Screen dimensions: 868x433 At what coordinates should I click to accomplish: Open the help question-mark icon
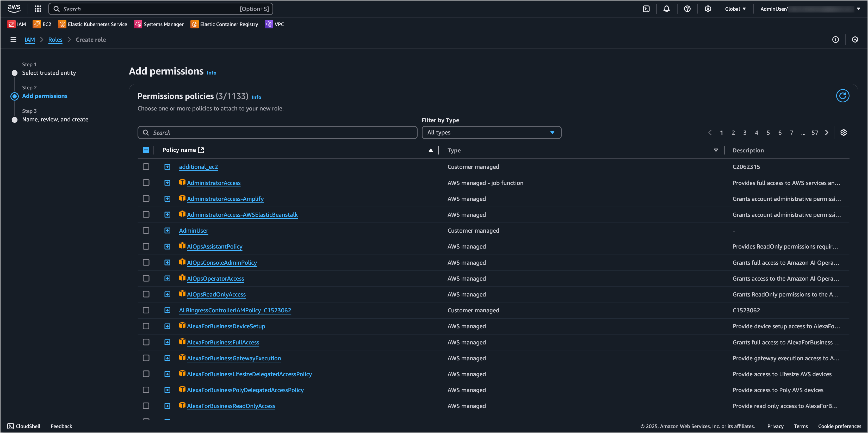(687, 9)
